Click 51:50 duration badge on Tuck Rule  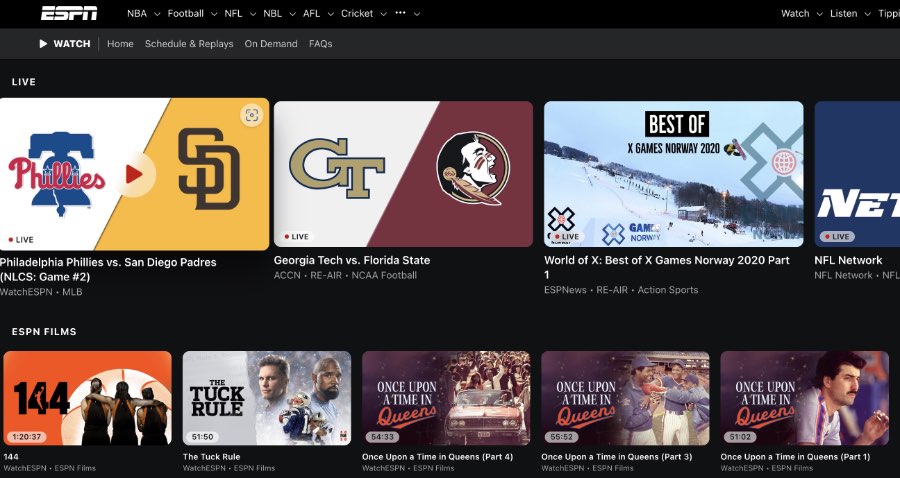click(203, 437)
